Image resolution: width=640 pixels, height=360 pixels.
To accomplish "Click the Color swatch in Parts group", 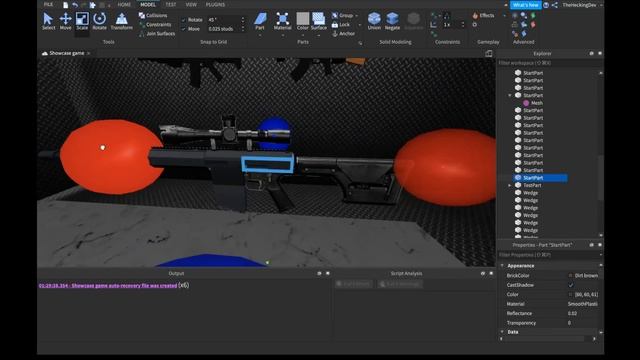I will coord(302,19).
